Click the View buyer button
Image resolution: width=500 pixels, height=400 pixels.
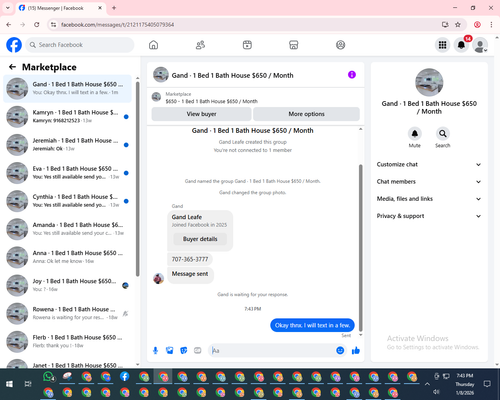click(201, 114)
